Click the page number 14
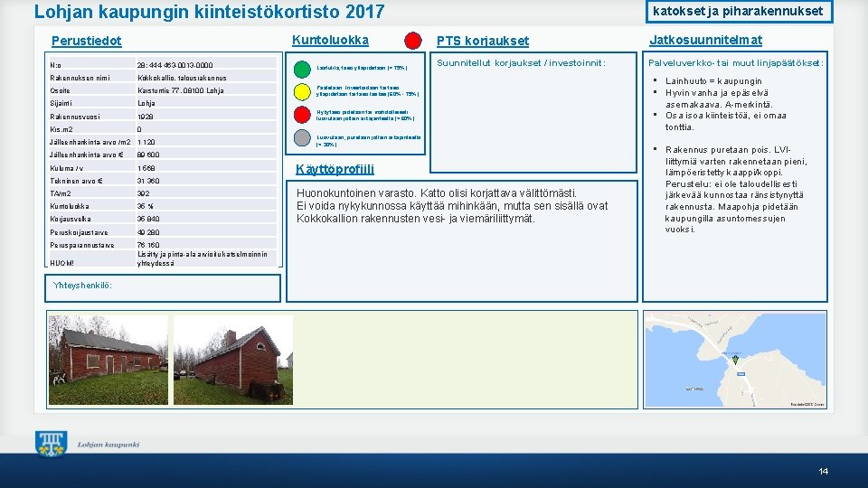The height and width of the screenshot is (488, 868). pos(823,472)
